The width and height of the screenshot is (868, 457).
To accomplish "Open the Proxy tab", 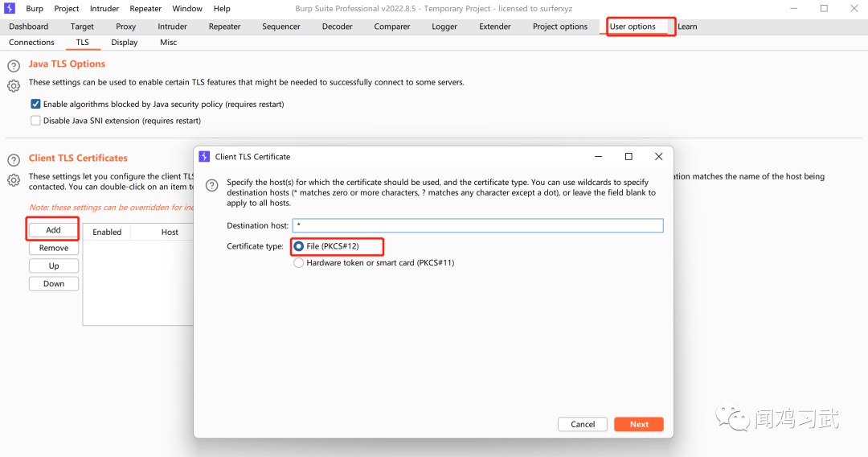I will (126, 27).
